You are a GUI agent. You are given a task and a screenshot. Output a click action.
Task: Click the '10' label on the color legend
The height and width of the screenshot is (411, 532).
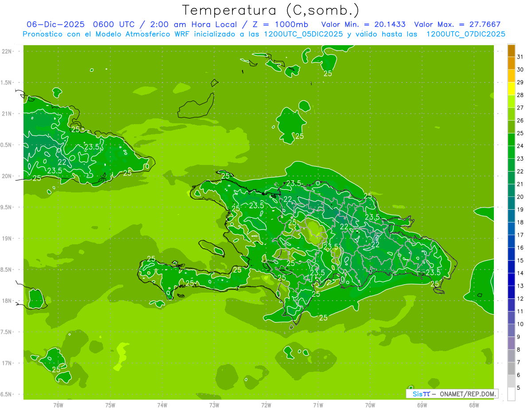click(520, 324)
